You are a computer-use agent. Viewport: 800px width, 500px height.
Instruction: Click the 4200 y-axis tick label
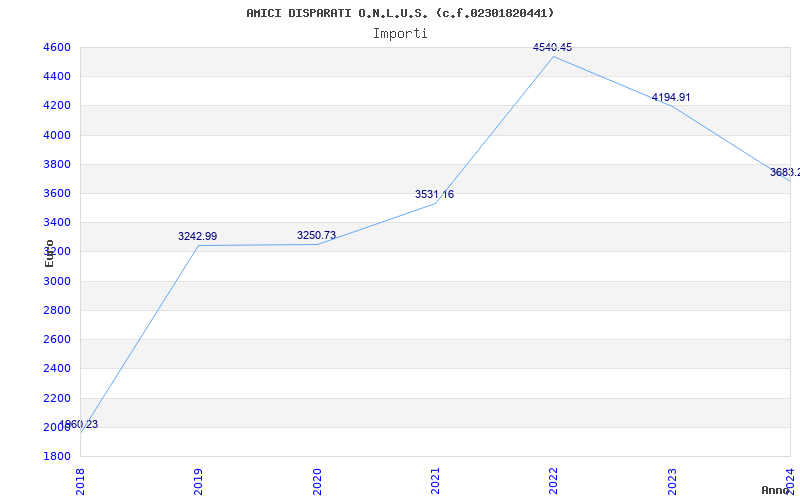click(57, 106)
